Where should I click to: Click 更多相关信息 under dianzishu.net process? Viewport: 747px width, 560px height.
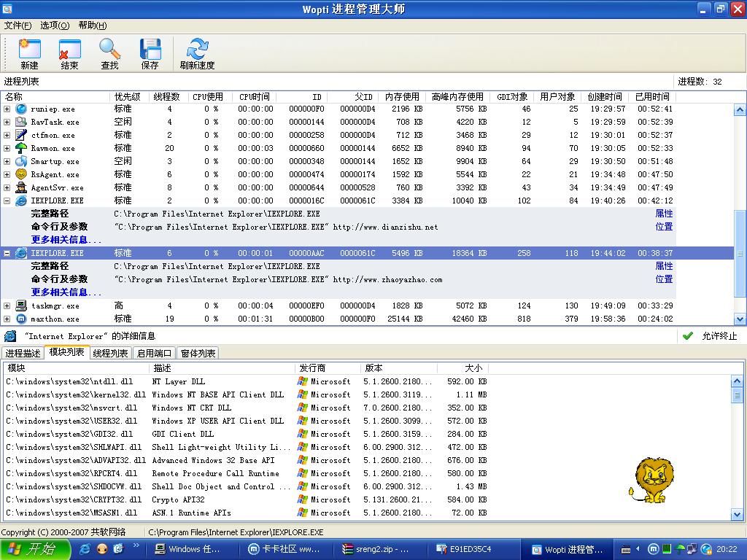click(66, 240)
